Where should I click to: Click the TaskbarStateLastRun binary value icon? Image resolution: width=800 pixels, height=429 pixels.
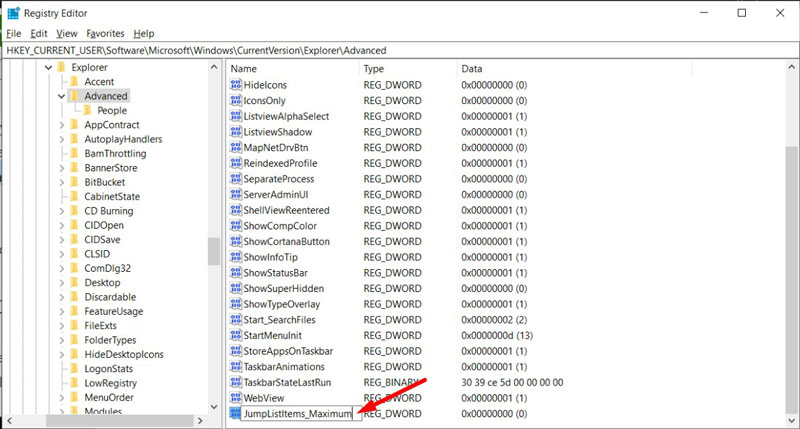coord(235,382)
